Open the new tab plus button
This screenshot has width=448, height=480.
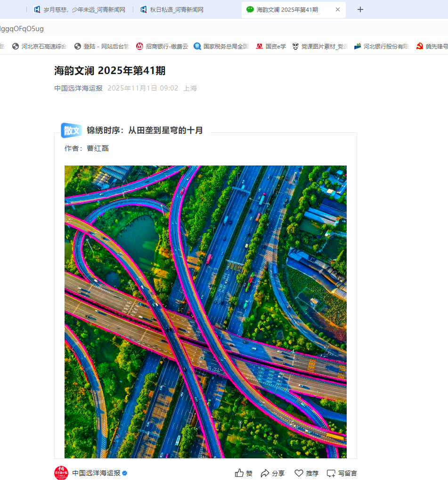(360, 9)
